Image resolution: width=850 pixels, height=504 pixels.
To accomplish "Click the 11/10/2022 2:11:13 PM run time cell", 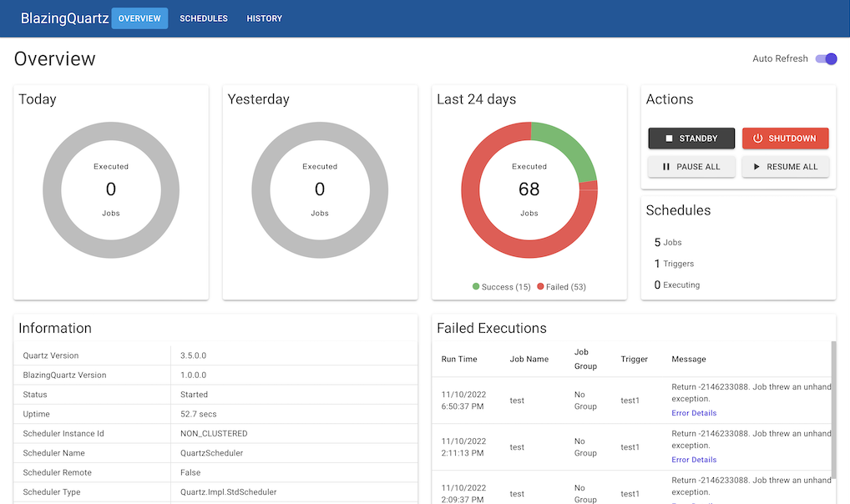I will click(x=463, y=447).
